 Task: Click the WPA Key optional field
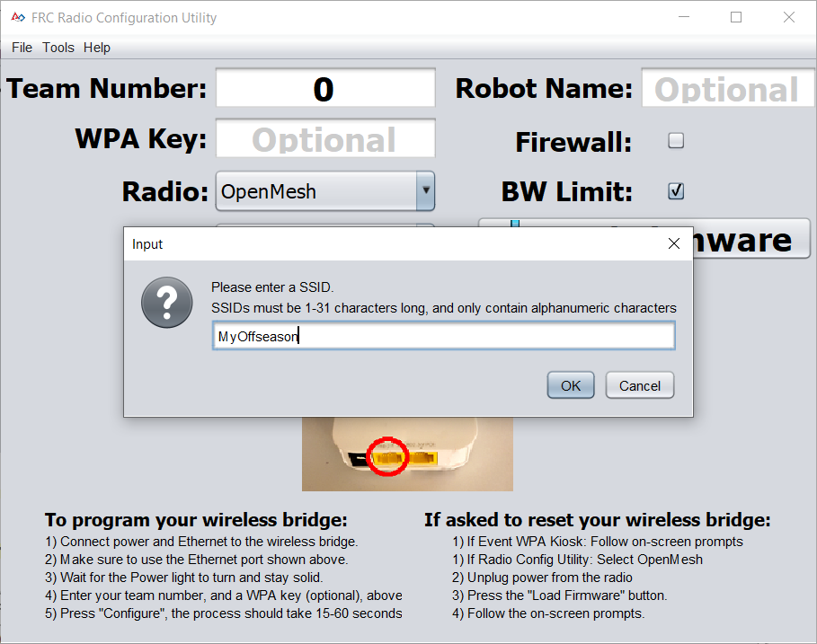click(325, 138)
